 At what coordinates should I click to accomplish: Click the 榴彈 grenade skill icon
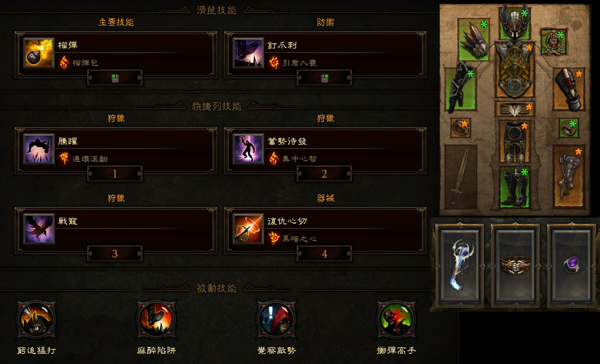[x=39, y=53]
